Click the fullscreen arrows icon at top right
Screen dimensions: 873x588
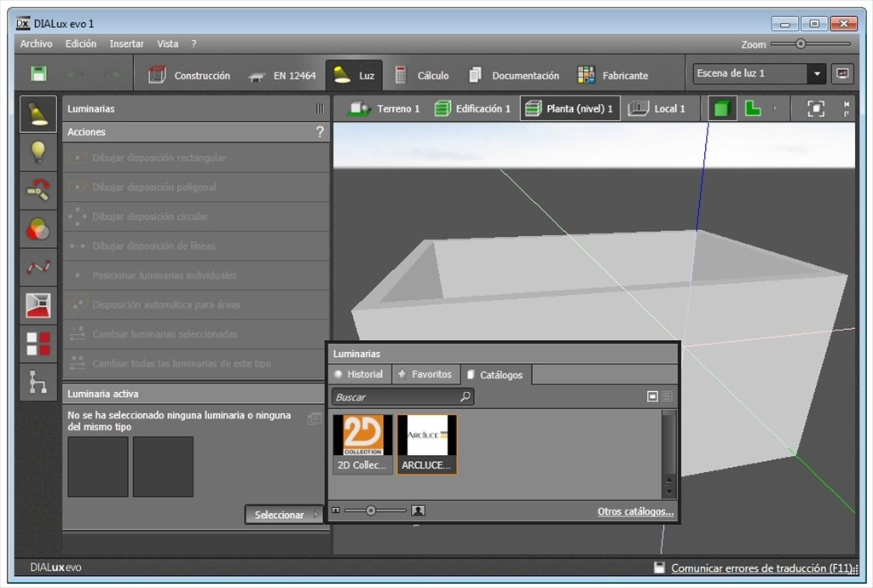pos(847,108)
